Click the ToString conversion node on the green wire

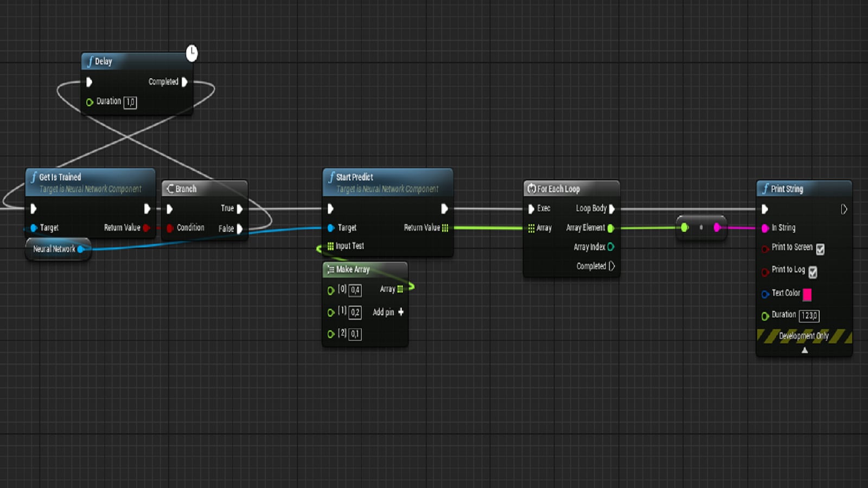(x=701, y=228)
